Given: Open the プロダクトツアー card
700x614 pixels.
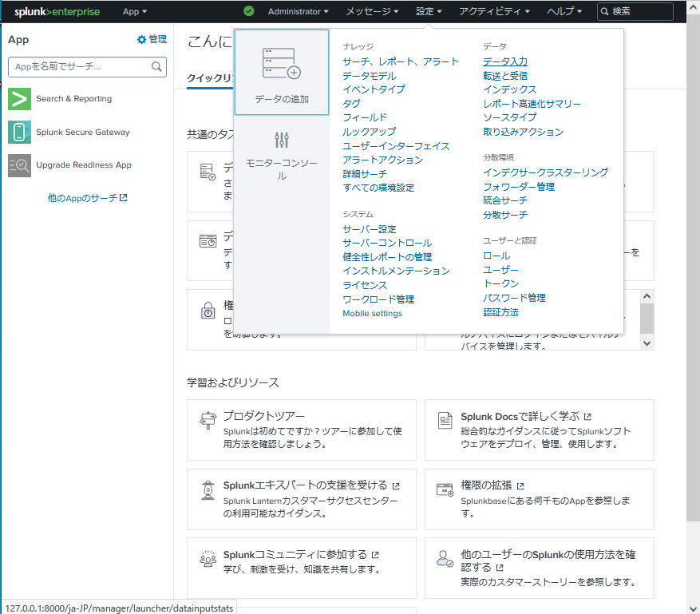Looking at the screenshot, I should [x=302, y=430].
